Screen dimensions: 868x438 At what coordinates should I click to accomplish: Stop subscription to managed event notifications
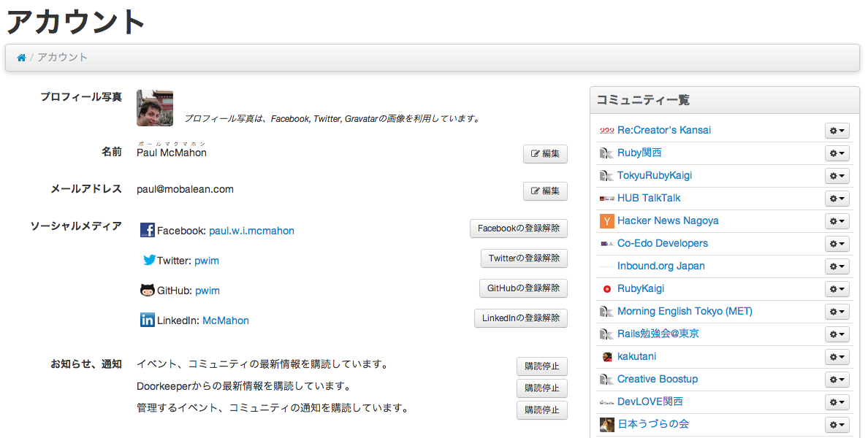[542, 410]
